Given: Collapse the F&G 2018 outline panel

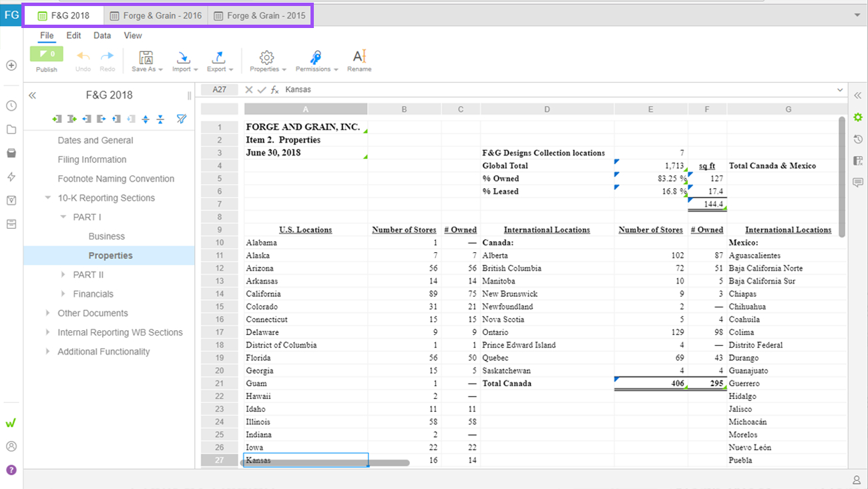Looking at the screenshot, I should coord(32,95).
